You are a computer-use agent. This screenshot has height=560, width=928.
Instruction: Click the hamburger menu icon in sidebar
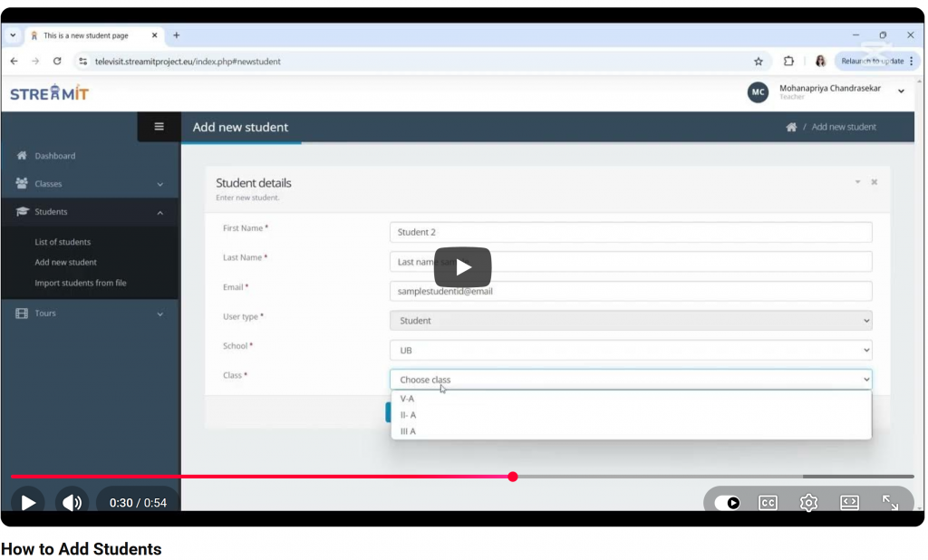tap(159, 127)
